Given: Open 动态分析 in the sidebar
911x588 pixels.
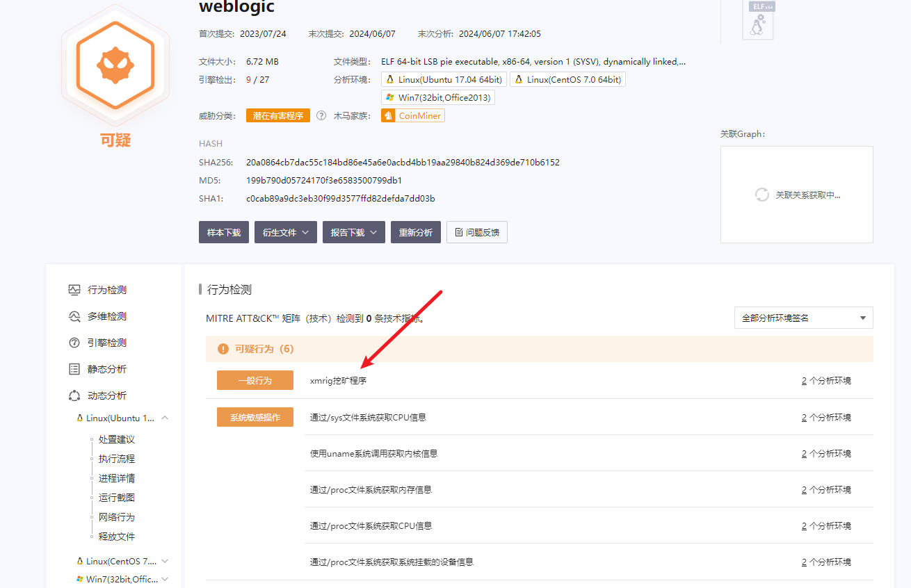Looking at the screenshot, I should point(107,395).
